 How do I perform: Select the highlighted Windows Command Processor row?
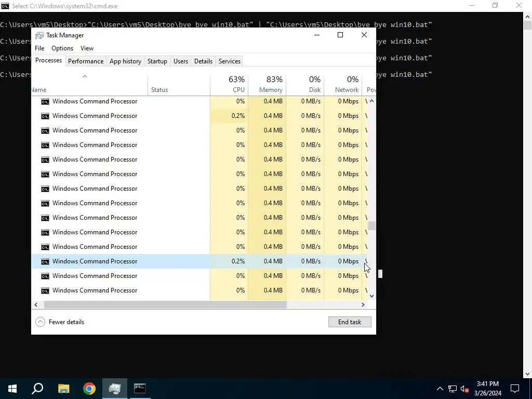[199, 261]
